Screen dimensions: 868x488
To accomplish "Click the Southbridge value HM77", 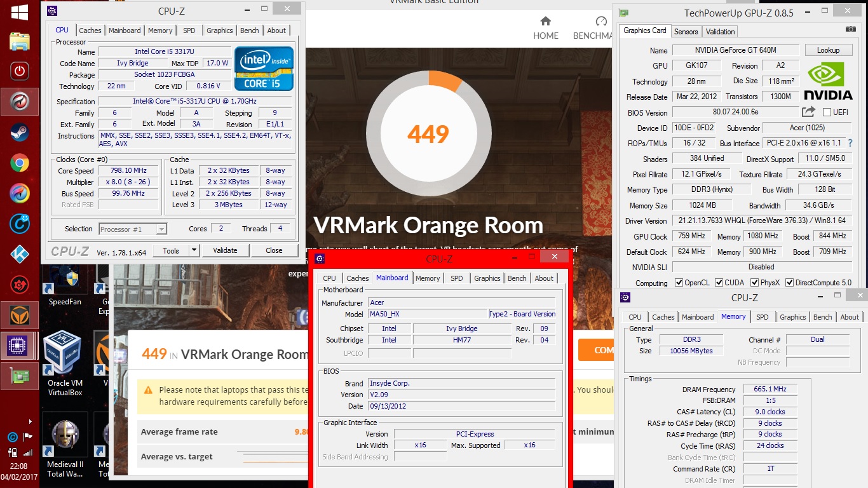I will tap(462, 340).
